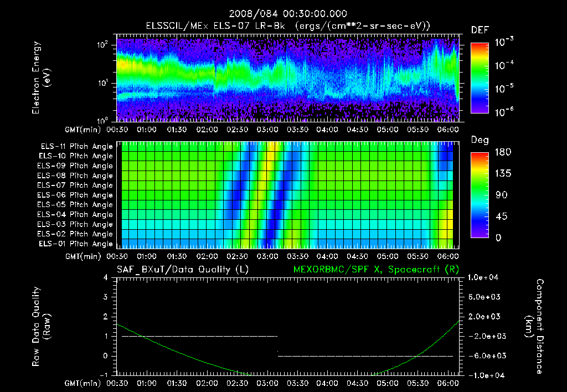The height and width of the screenshot is (392, 567).
Task: Click the 05:30 tick under the bottom plot
Action: (x=417, y=383)
